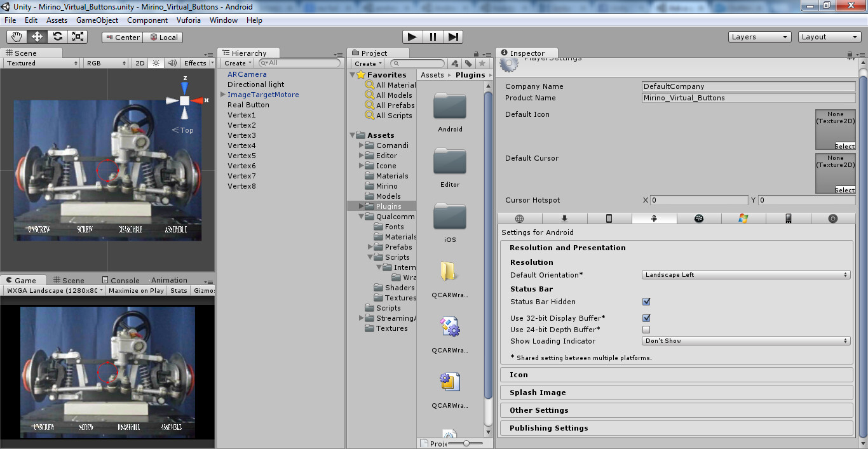Viewport: 868px width, 449px height.
Task: Activate the Move tool
Action: click(x=37, y=36)
